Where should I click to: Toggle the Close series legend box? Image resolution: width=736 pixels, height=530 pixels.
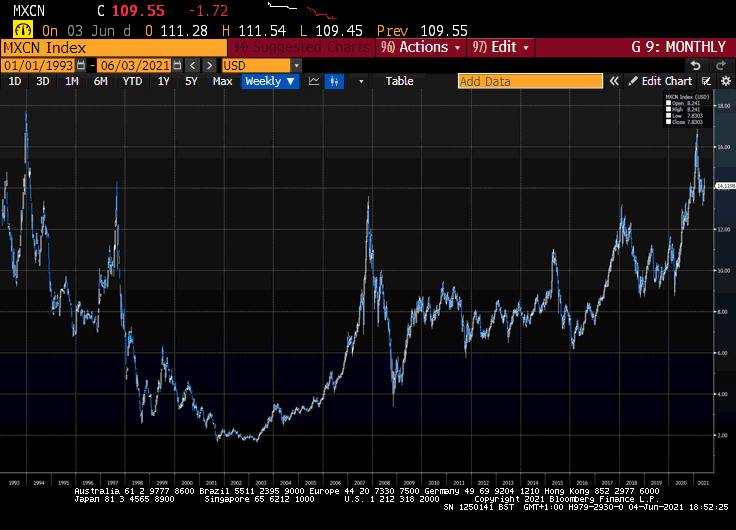tap(669, 119)
